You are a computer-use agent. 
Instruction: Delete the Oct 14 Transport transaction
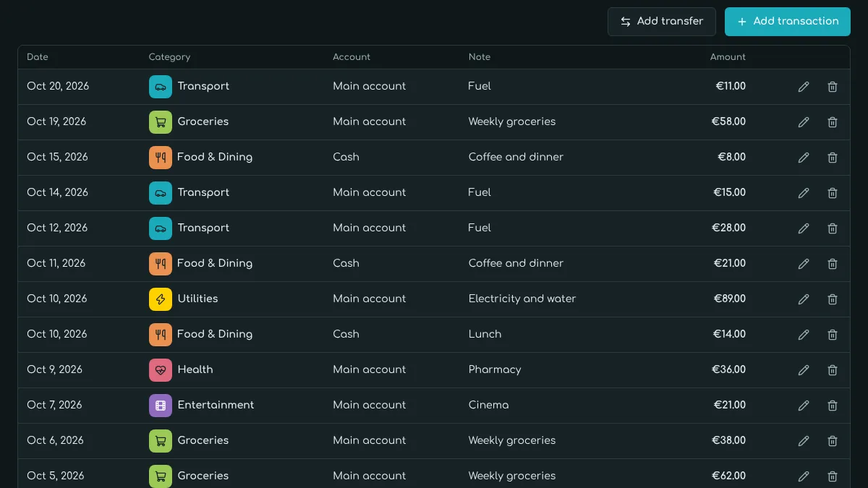tap(833, 193)
